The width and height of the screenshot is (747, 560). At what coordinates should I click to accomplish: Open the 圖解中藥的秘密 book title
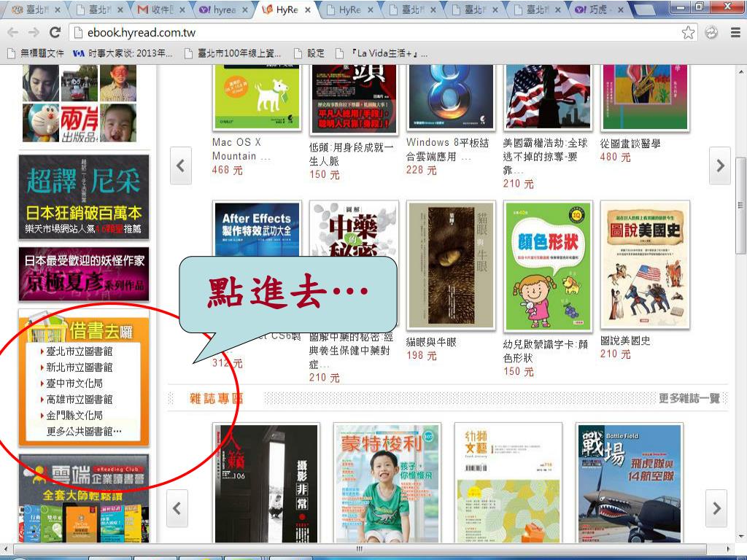point(351,351)
